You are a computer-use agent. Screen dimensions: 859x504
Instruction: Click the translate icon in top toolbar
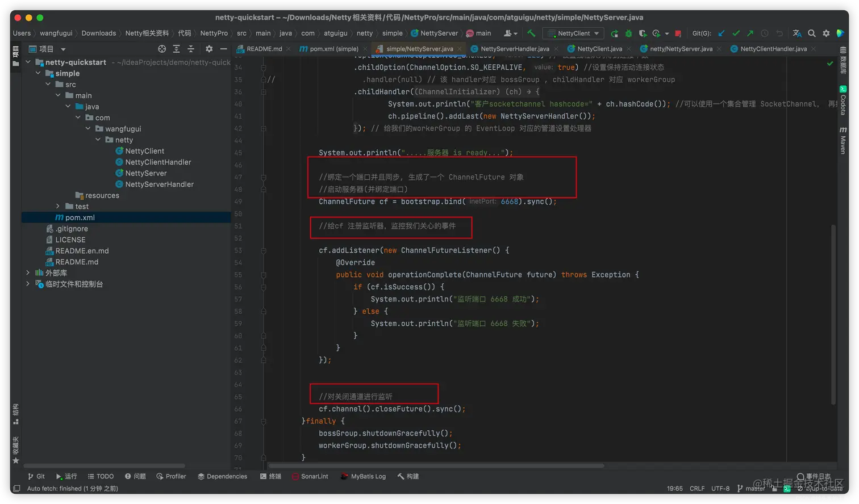797,33
